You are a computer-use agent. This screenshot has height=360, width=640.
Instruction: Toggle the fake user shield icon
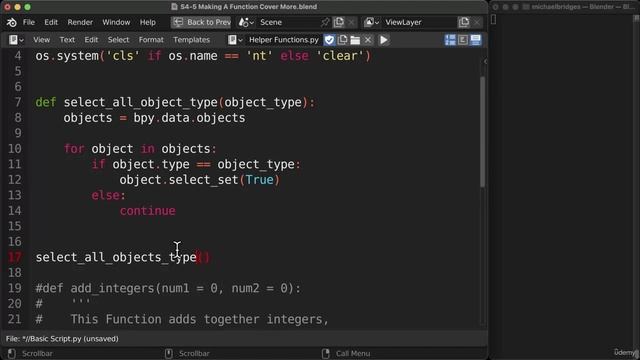point(329,40)
